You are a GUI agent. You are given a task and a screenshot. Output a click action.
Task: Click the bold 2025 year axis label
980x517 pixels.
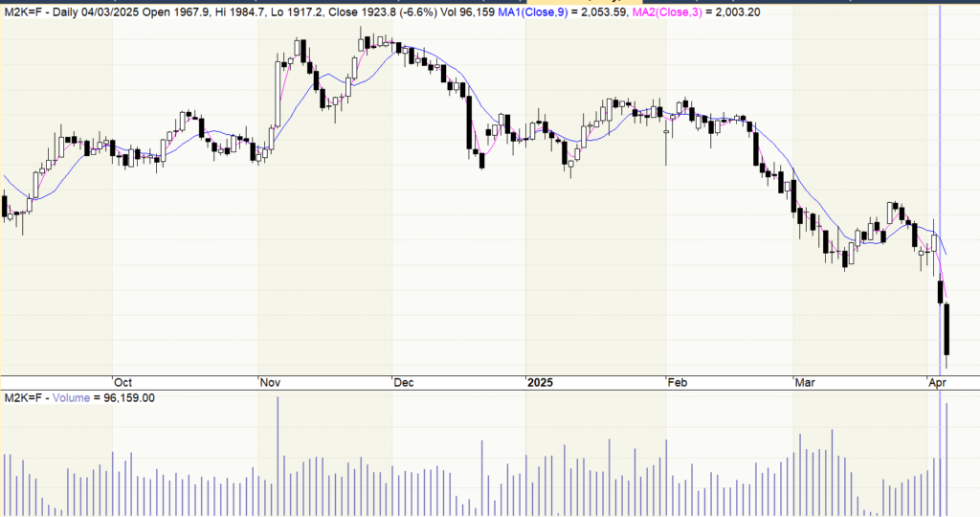click(541, 383)
